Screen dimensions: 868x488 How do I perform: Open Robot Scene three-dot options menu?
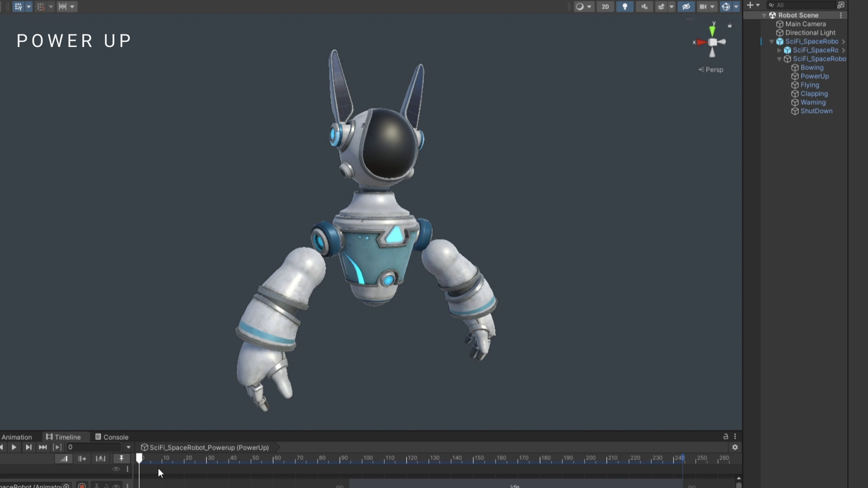pos(841,15)
